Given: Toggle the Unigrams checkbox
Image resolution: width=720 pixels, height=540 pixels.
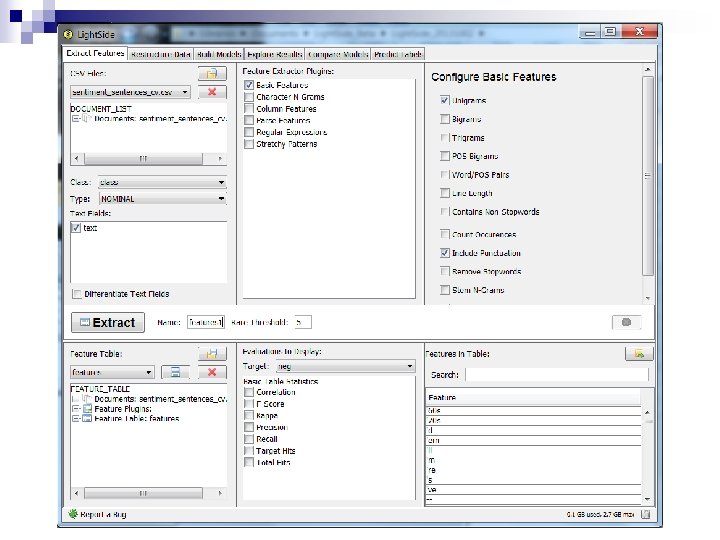Looking at the screenshot, I should (444, 101).
